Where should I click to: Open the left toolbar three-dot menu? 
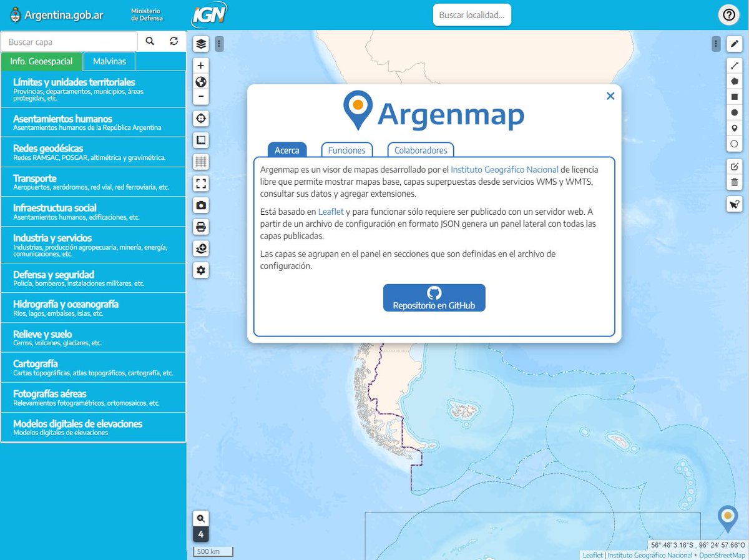[x=219, y=44]
